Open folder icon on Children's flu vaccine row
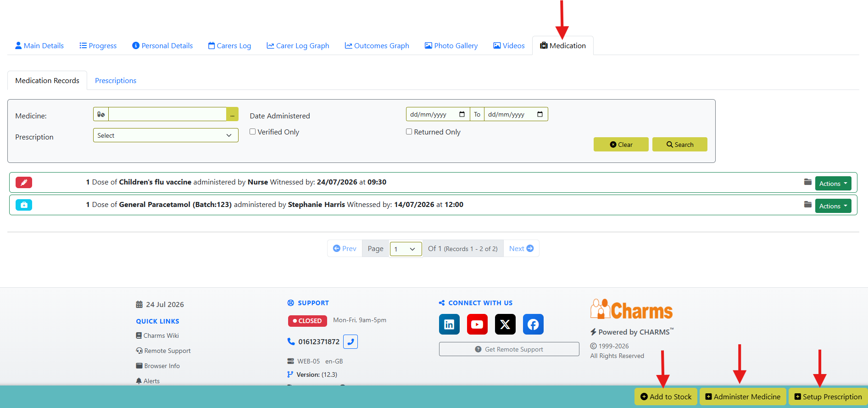Viewport: 868px width, 408px height. (x=808, y=182)
